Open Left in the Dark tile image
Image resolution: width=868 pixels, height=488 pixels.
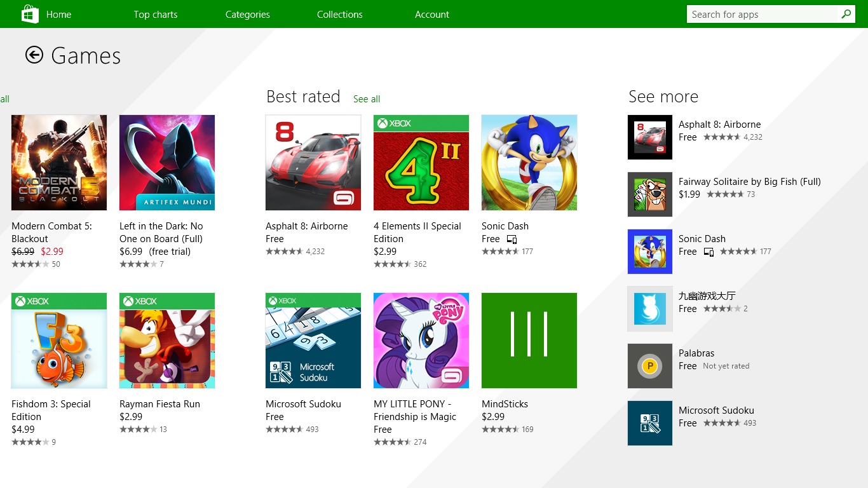(167, 163)
